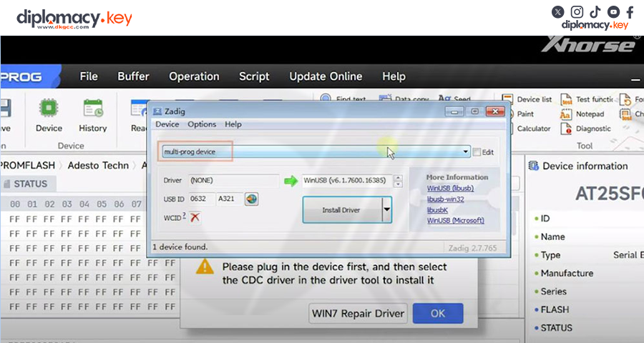Minimize the Zadig window
The height and width of the screenshot is (343, 644).
[x=454, y=111]
